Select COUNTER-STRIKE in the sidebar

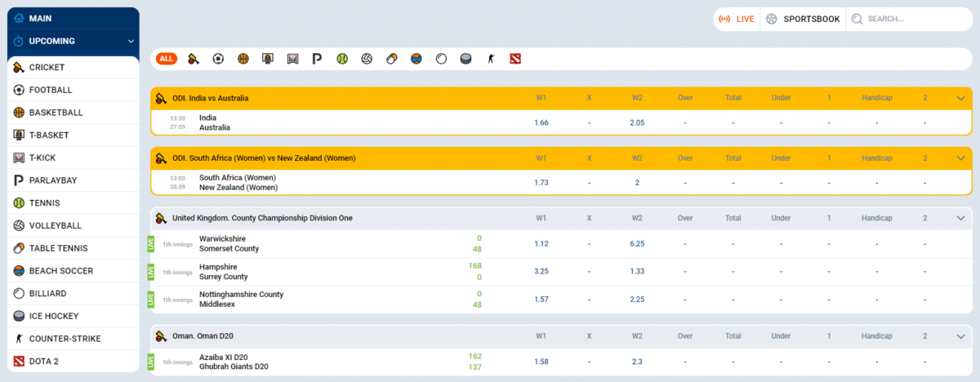click(73, 339)
